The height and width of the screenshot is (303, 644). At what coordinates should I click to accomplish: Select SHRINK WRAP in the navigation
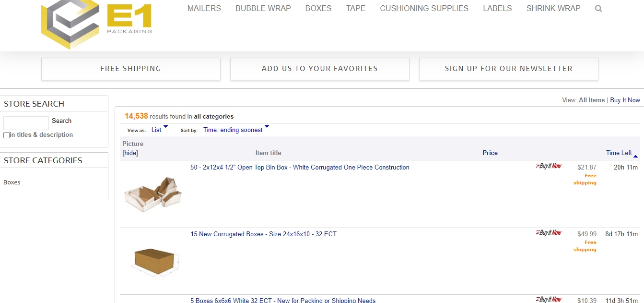click(553, 9)
